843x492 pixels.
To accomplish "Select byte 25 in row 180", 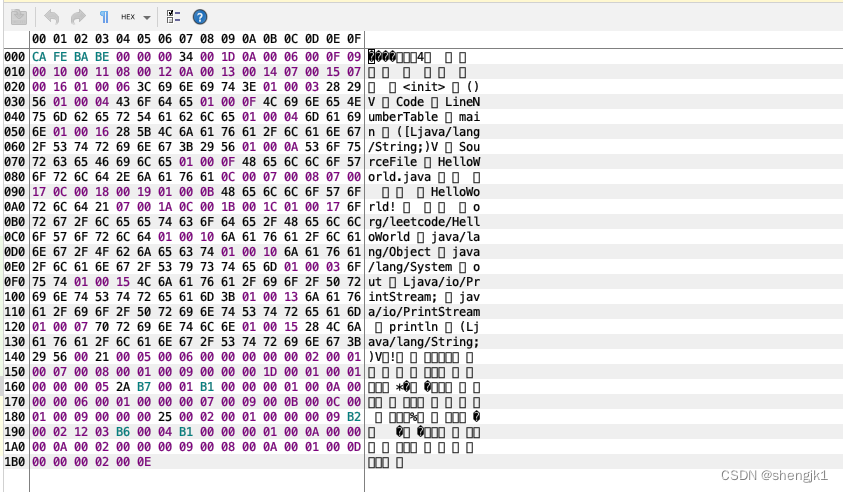I will 165,417.
